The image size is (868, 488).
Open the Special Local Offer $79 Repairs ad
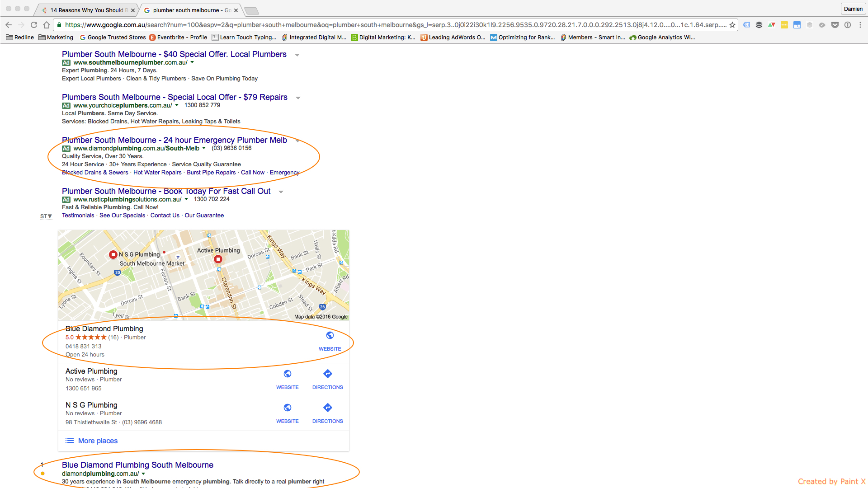(175, 97)
